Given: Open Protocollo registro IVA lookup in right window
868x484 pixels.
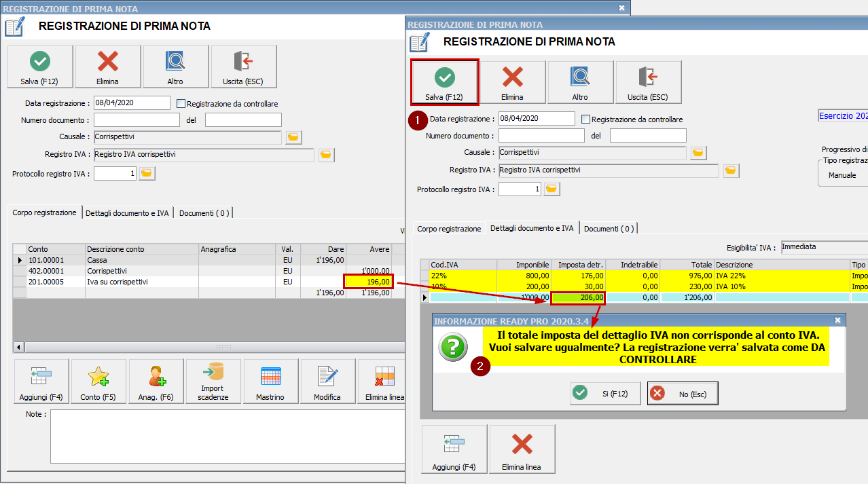Looking at the screenshot, I should click(552, 189).
